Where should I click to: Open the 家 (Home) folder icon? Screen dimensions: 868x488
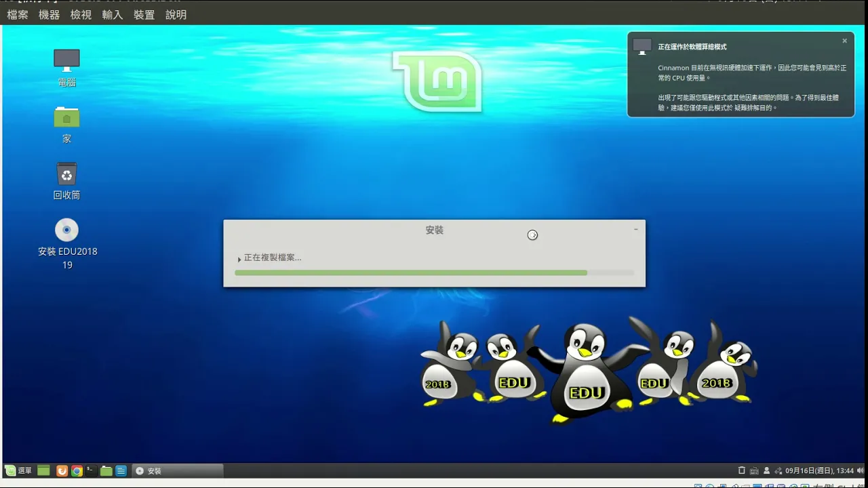click(66, 125)
